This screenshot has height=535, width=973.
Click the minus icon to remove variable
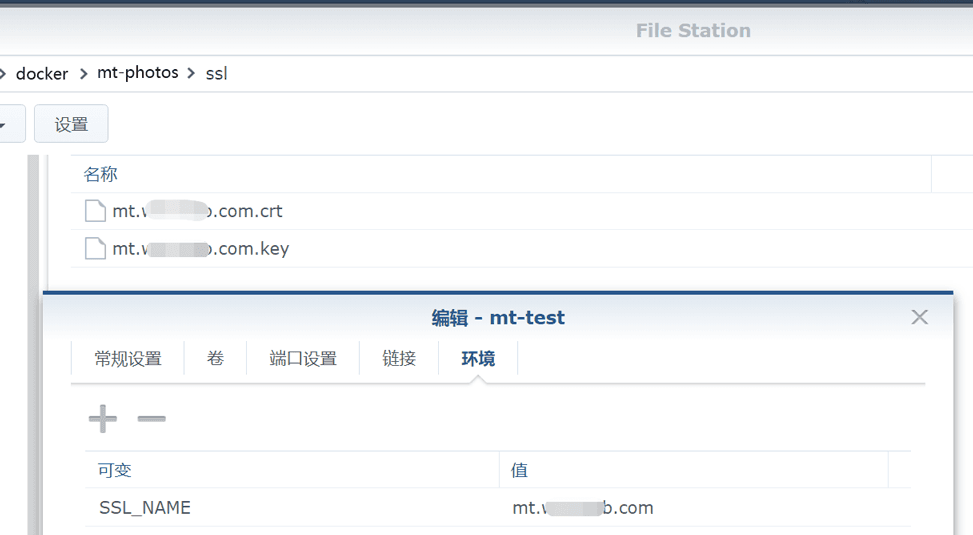pyautogui.click(x=152, y=419)
